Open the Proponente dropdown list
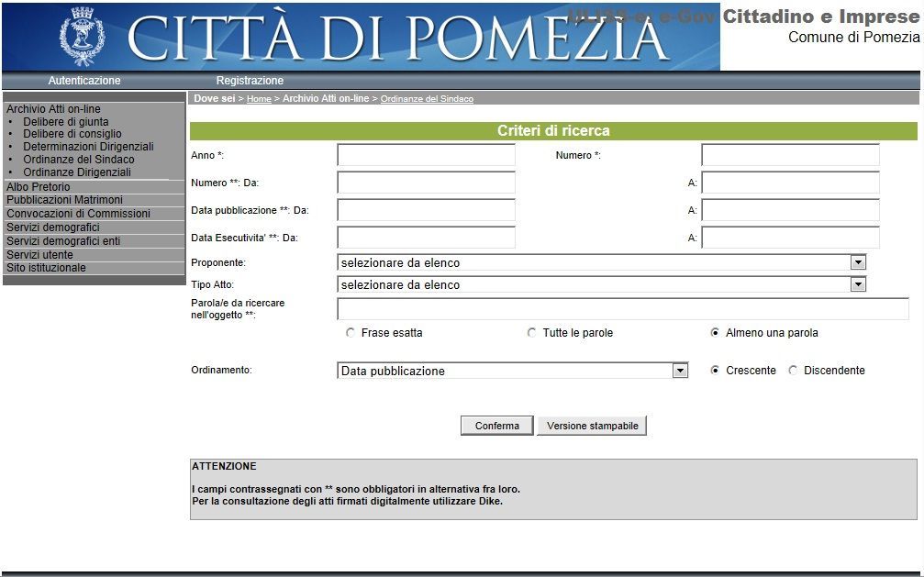Image resolution: width=924 pixels, height=577 pixels. pos(602,263)
